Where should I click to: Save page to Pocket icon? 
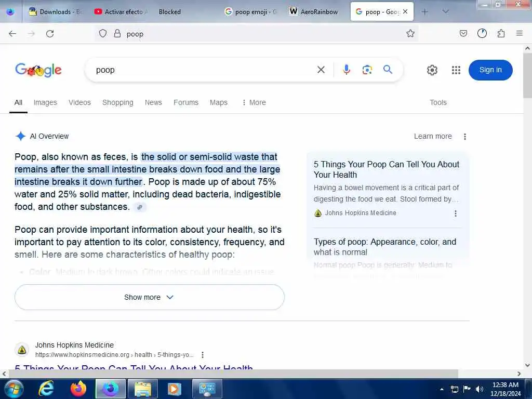[463, 33]
